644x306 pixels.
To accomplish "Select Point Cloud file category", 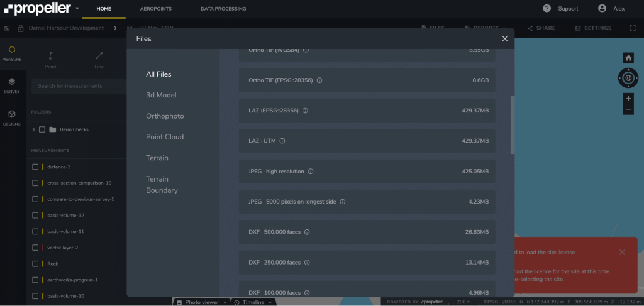I will [165, 137].
